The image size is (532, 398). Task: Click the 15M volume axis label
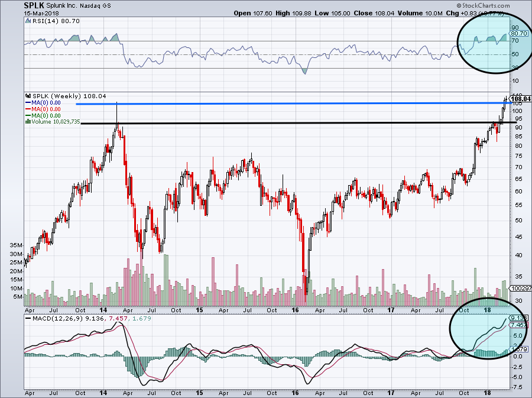16,280
